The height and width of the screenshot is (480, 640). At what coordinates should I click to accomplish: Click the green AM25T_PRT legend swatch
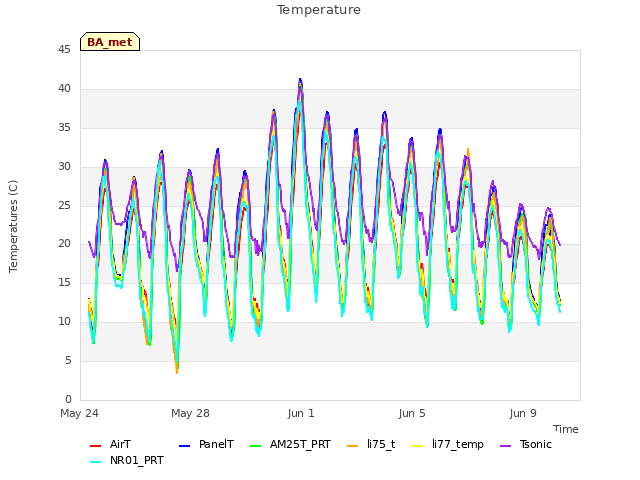255,446
